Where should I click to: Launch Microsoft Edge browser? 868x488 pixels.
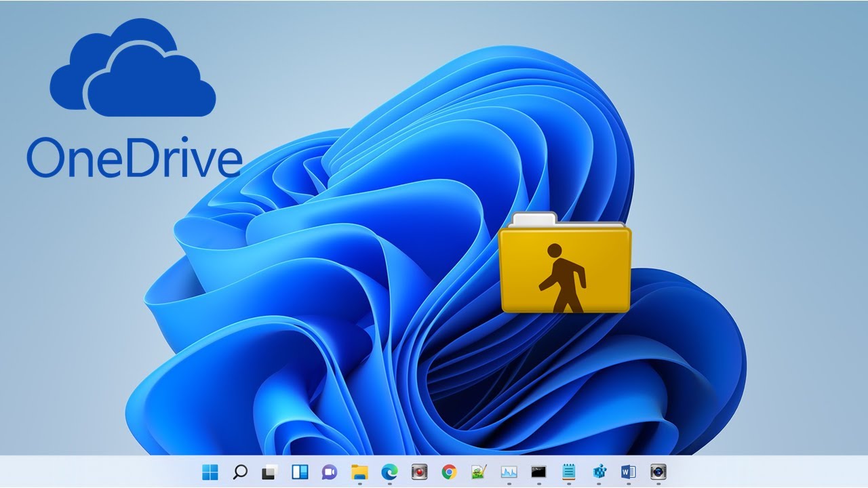tap(389, 472)
